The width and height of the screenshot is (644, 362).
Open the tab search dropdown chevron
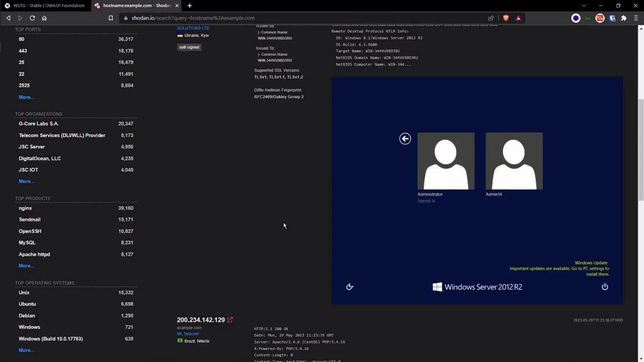pyautogui.click(x=584, y=6)
